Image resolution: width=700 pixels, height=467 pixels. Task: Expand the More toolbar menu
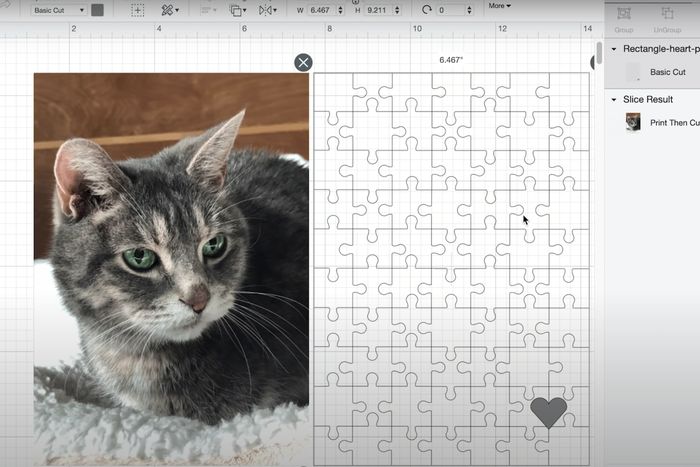[x=499, y=6]
